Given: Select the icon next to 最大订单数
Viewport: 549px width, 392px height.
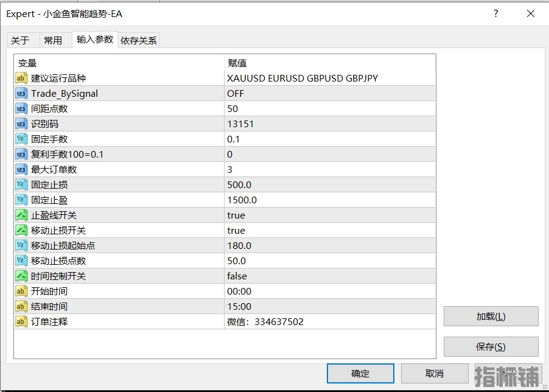Looking at the screenshot, I should point(21,169).
